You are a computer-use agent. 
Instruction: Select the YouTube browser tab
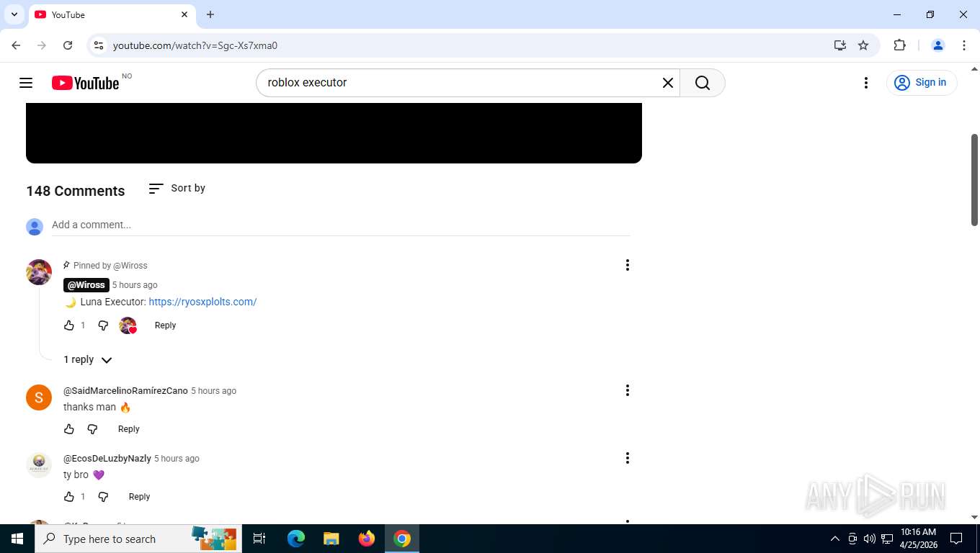[x=112, y=14]
